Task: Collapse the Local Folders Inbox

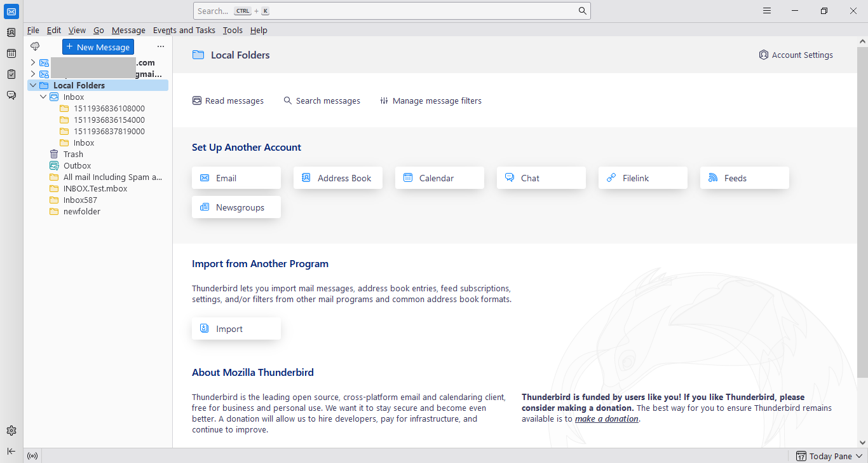Action: click(43, 97)
